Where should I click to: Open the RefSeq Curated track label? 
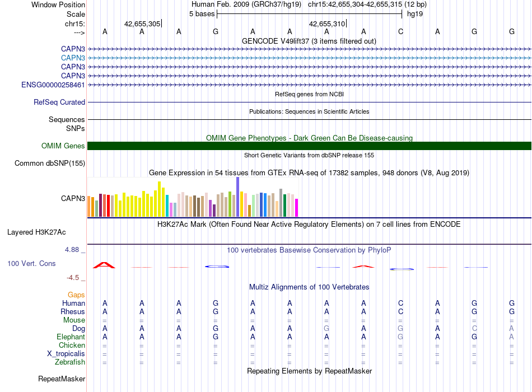pyautogui.click(x=59, y=102)
